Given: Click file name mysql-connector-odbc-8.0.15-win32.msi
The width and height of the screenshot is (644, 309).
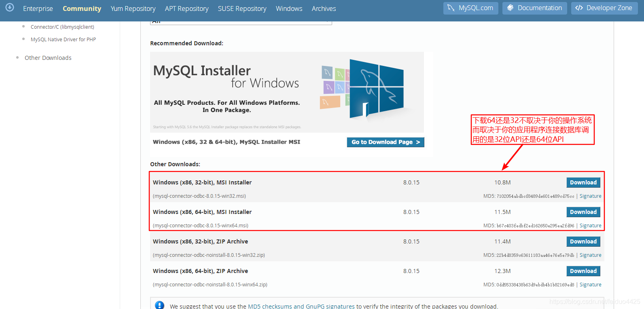Looking at the screenshot, I should pyautogui.click(x=199, y=196).
